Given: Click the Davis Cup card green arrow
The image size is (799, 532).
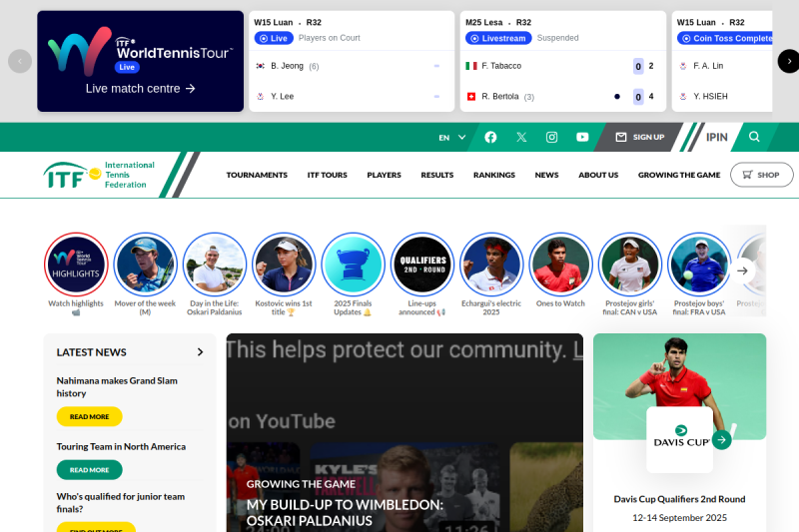Looking at the screenshot, I should tap(721, 440).
